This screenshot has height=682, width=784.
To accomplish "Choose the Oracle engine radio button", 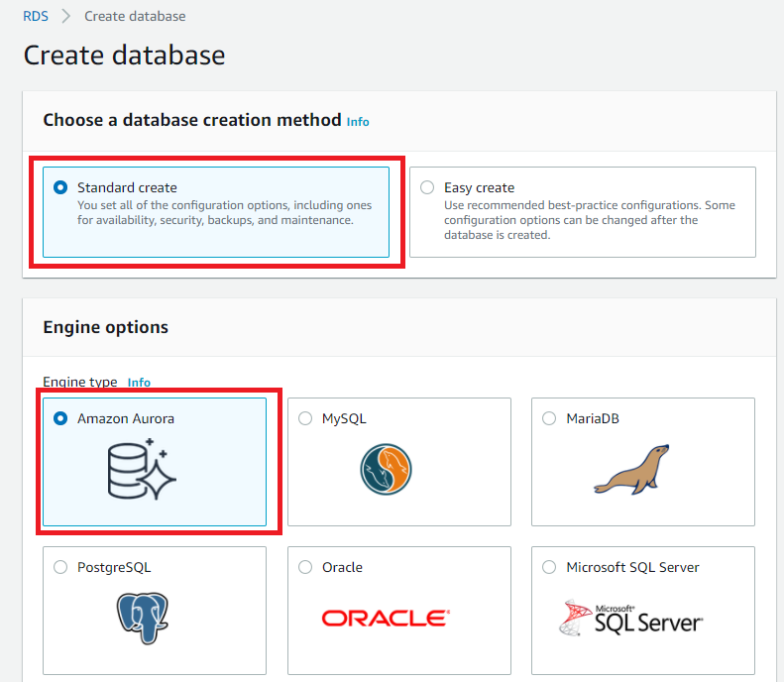I will click(305, 567).
